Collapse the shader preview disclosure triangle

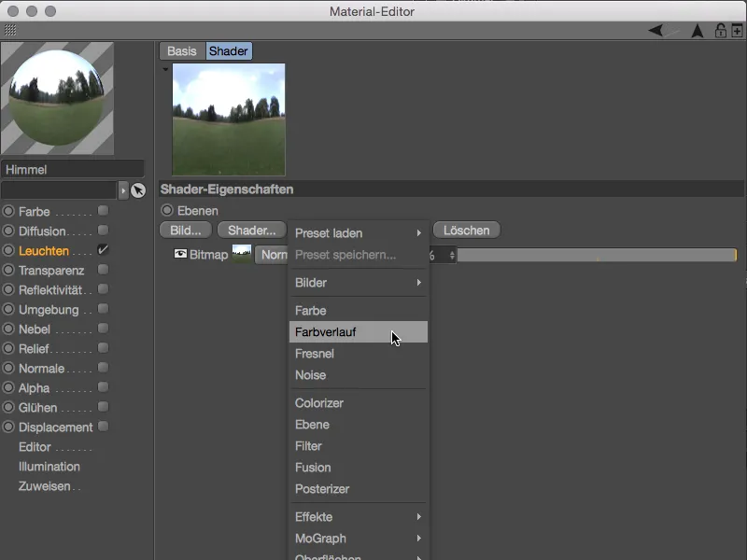pos(165,69)
